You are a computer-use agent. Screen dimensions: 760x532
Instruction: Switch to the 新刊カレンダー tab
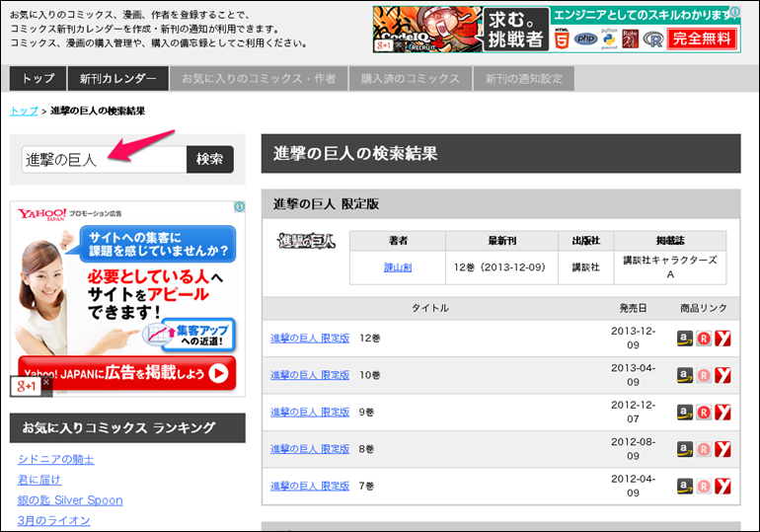tap(117, 79)
